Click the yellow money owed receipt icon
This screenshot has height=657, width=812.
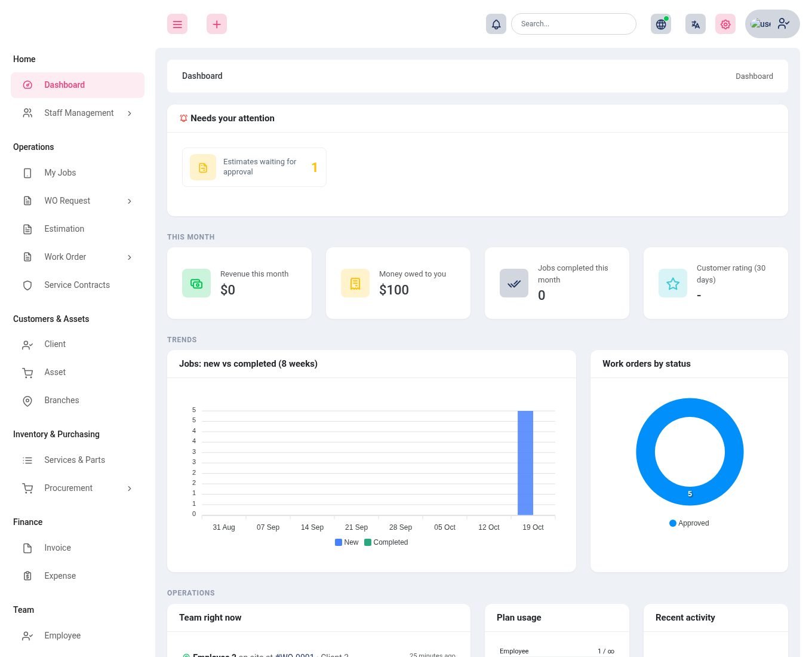355,283
